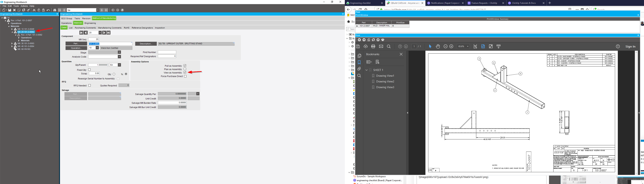This screenshot has height=184, width=644.
Task: Click the Refresh arrows icon in Workbench toolbar
Action: pos(24,10)
